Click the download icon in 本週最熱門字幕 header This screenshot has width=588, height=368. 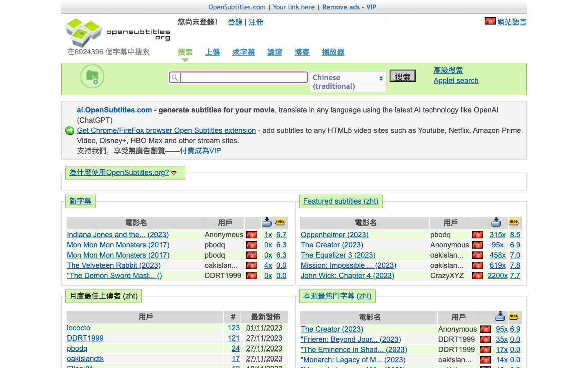[x=500, y=316]
